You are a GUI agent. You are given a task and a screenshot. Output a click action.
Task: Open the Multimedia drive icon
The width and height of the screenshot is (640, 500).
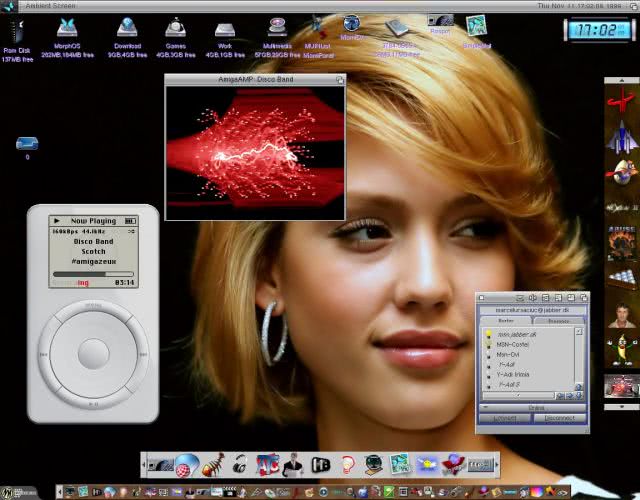(277, 28)
